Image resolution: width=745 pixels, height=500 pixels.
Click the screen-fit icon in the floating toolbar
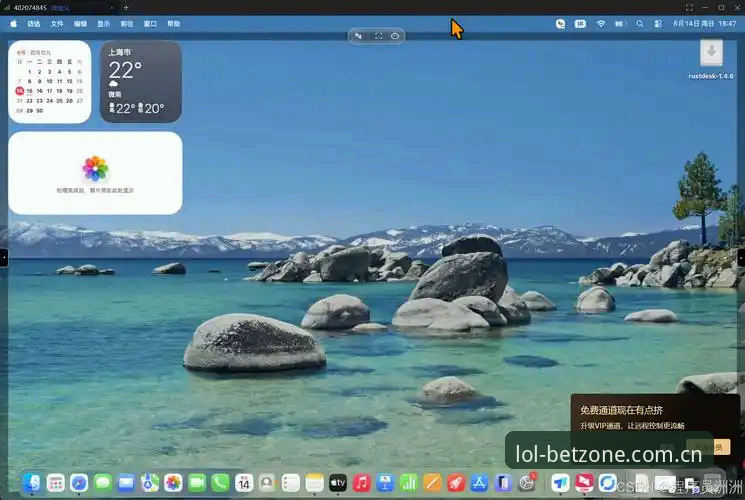[x=378, y=36]
